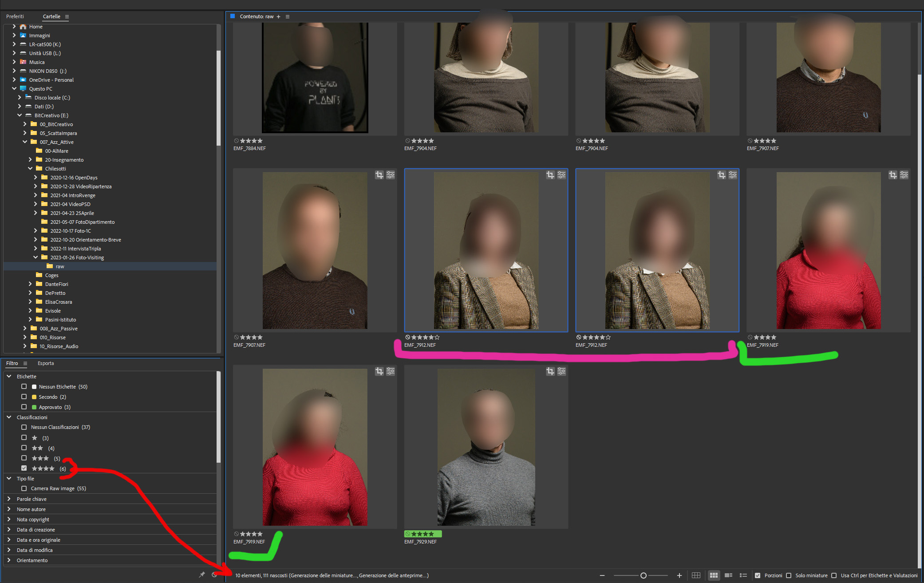Switch to details view in the bottom bar
Viewport: 924px width, 583px height.
728,575
